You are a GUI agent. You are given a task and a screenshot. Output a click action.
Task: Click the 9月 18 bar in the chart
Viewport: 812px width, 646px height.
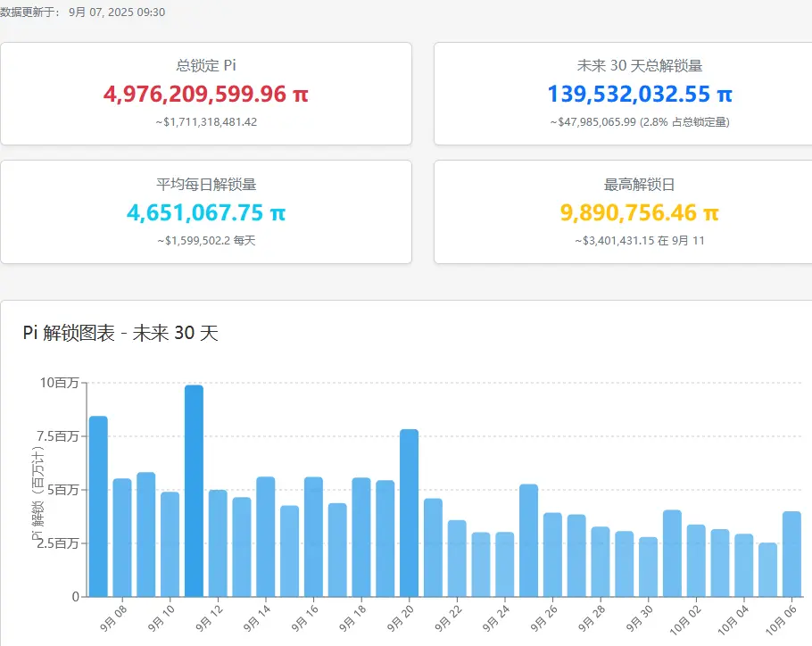pyautogui.click(x=361, y=537)
